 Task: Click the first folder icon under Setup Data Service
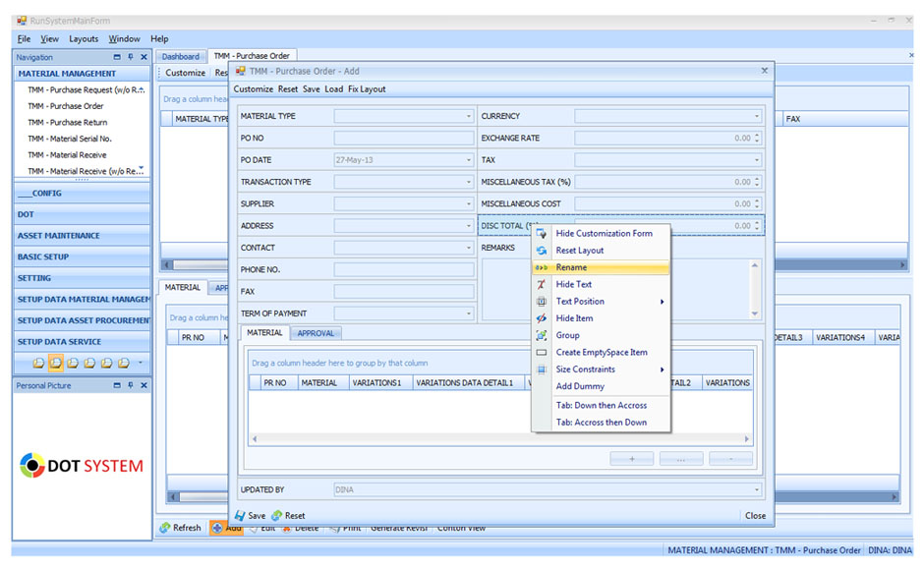[38, 363]
